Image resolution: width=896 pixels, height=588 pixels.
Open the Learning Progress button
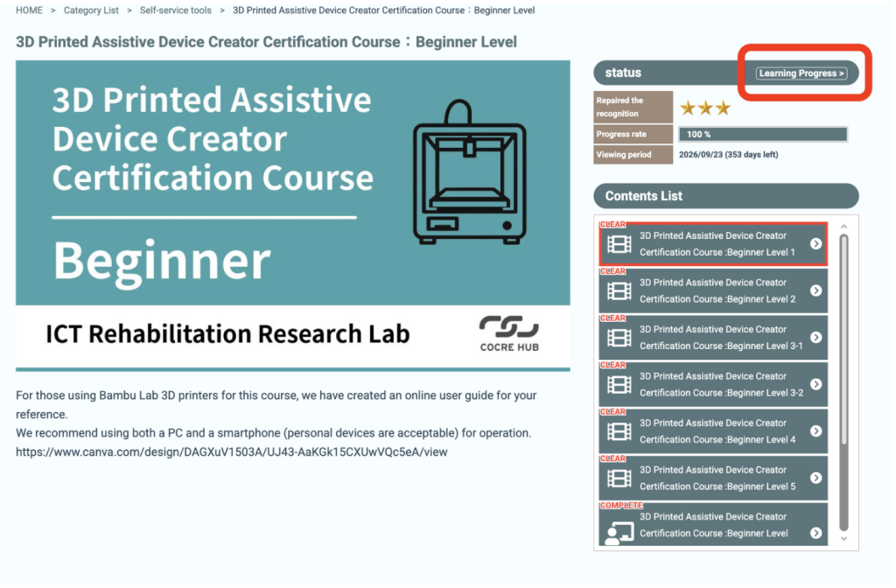click(801, 73)
